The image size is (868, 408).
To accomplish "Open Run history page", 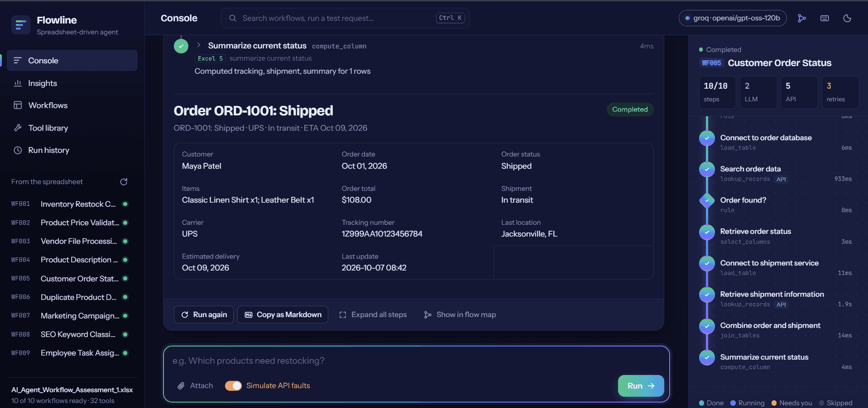I will [72, 150].
